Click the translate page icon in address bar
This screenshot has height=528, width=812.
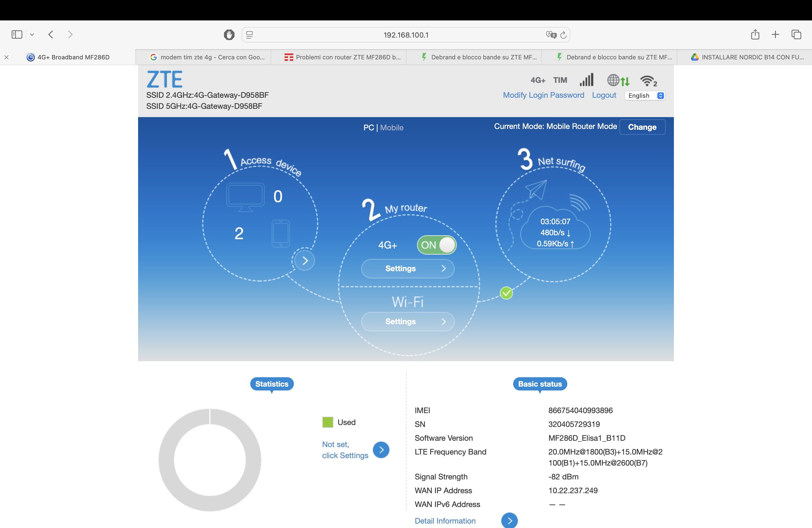click(x=551, y=35)
